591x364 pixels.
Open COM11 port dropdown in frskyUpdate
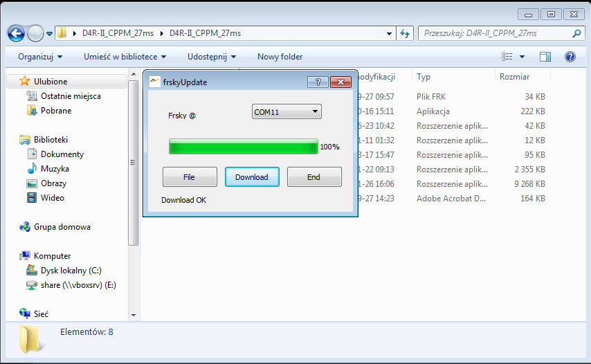[x=287, y=111]
